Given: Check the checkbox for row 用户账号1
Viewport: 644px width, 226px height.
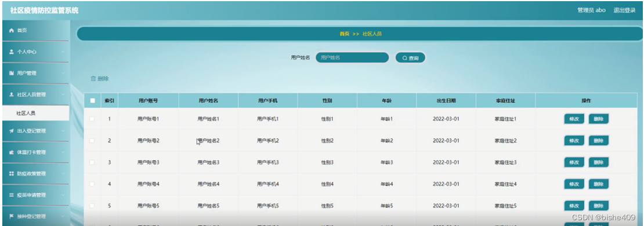Looking at the screenshot, I should [x=92, y=119].
